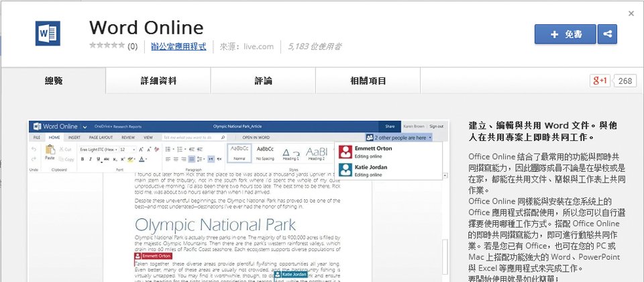Toggle Strikethrough formatting in the ribbon

click(107, 159)
